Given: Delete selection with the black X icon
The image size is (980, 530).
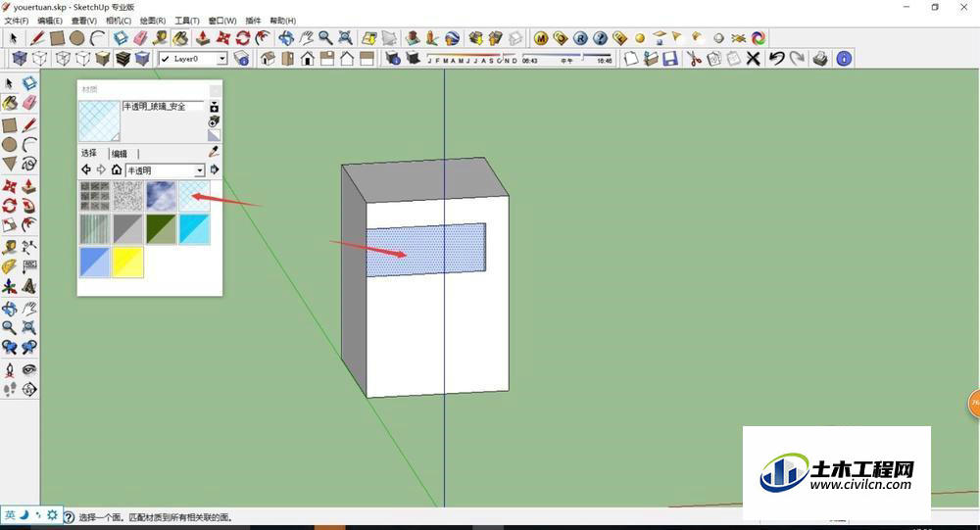Looking at the screenshot, I should 753,59.
